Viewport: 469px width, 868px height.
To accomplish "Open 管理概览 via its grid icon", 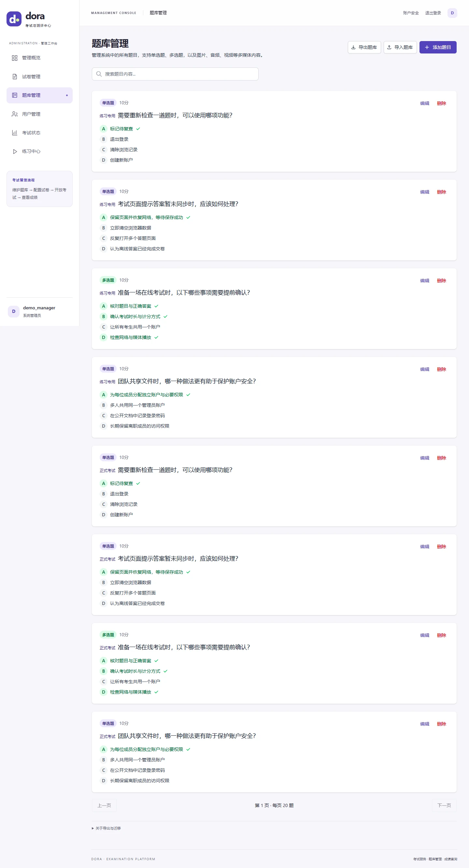I will coord(14,58).
